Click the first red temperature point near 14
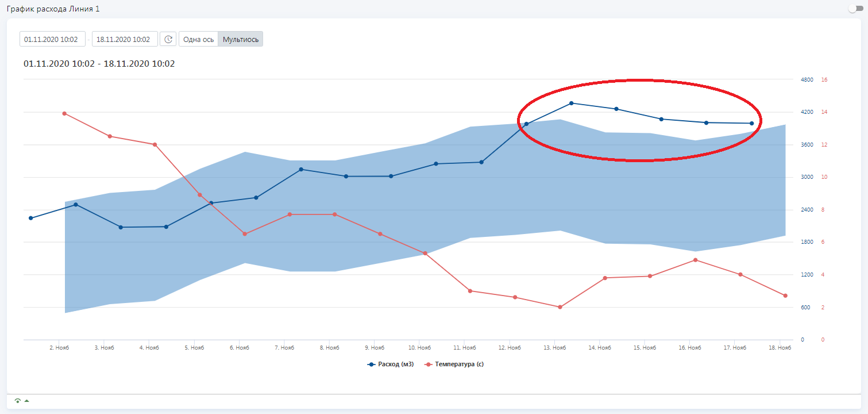 point(64,113)
